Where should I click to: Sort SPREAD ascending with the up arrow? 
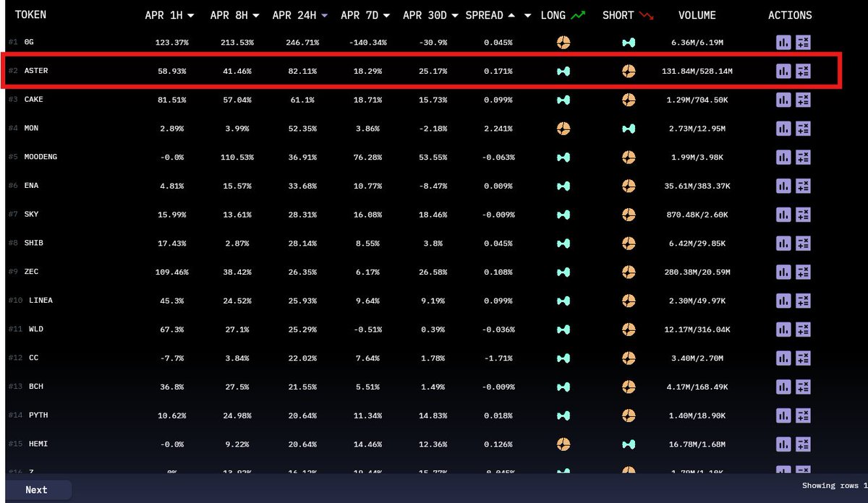click(513, 15)
